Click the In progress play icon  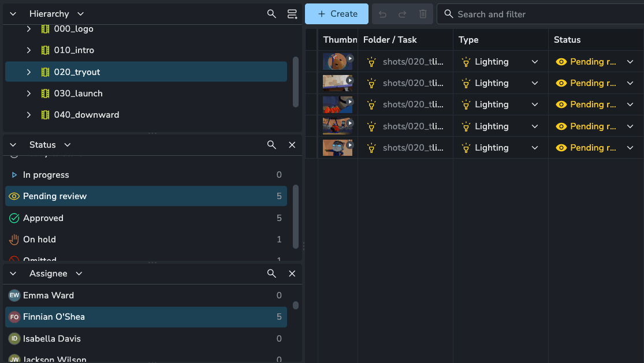[x=14, y=175]
